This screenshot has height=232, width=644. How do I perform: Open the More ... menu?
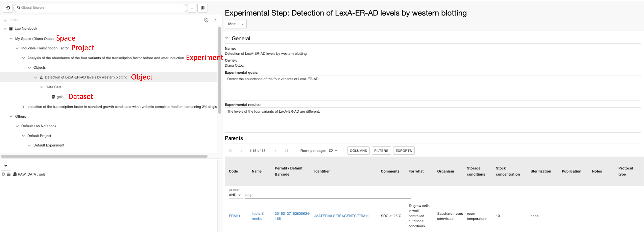click(x=235, y=24)
